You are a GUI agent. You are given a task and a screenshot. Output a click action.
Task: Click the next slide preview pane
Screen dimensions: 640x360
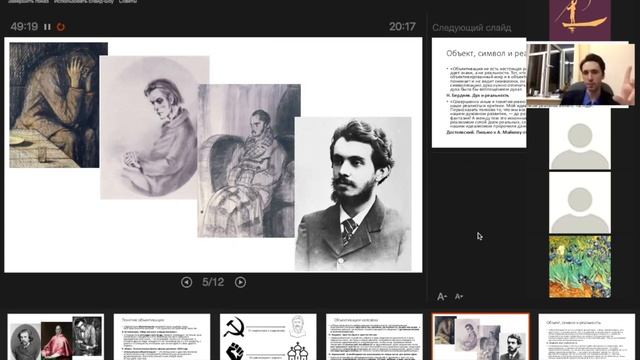click(x=479, y=93)
